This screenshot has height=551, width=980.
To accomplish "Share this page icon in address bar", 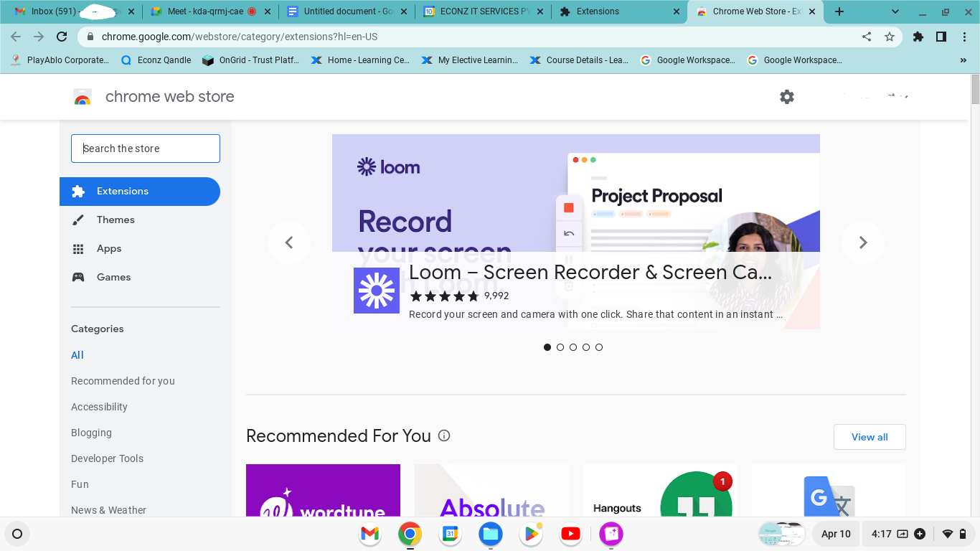I will click(867, 37).
